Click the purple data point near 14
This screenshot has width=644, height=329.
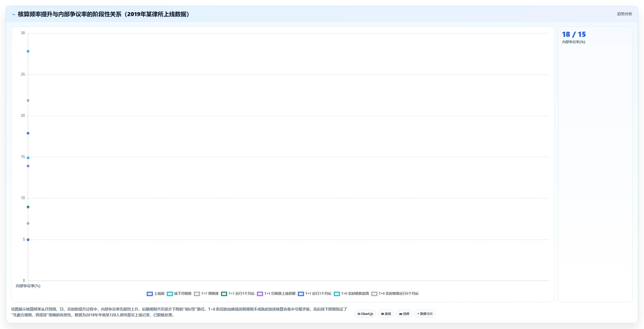(x=28, y=166)
